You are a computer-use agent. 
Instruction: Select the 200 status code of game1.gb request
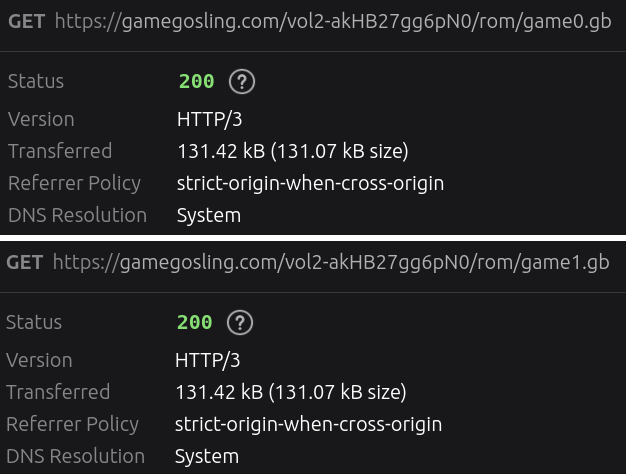coord(194,323)
